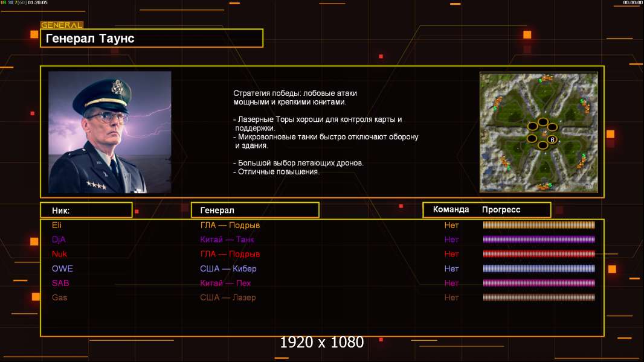Select the 'Генерал' column header
The width and height of the screenshot is (644, 362).
[255, 211]
